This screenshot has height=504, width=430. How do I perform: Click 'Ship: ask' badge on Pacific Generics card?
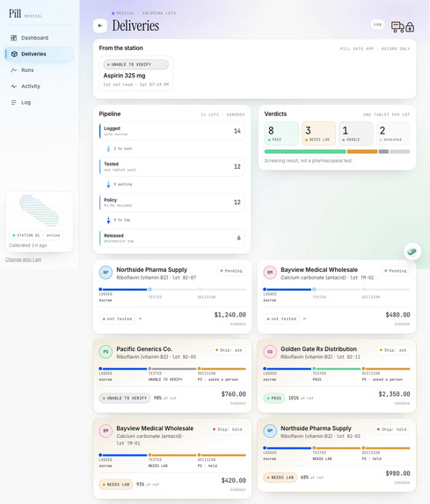click(x=229, y=350)
